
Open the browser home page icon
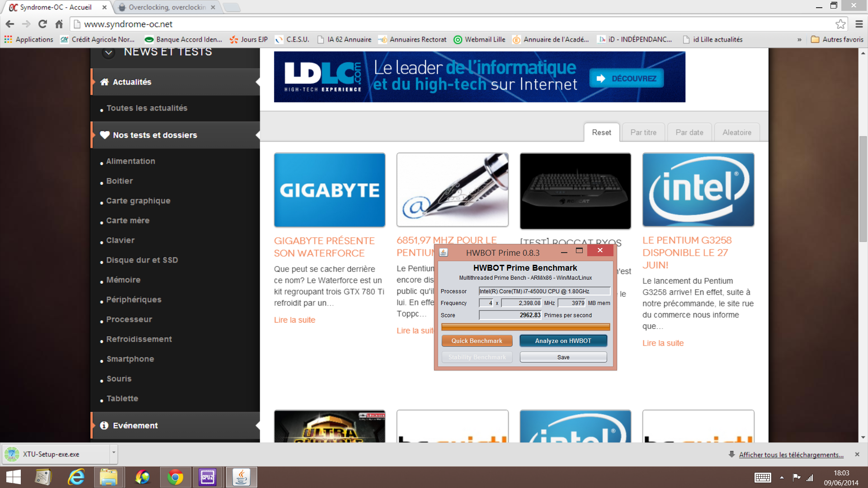point(59,24)
